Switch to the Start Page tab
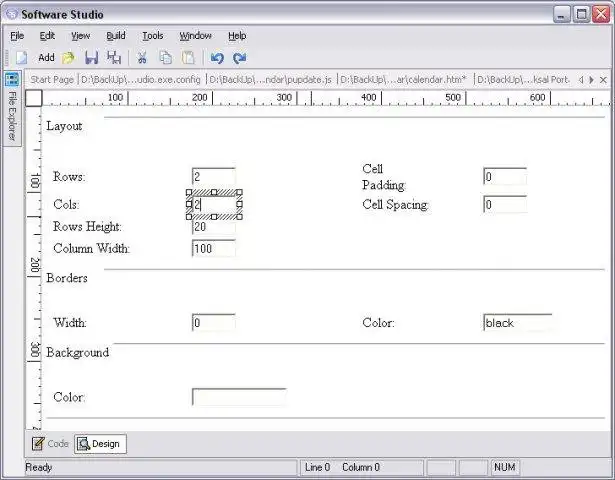The width and height of the screenshot is (615, 480). 52,80
